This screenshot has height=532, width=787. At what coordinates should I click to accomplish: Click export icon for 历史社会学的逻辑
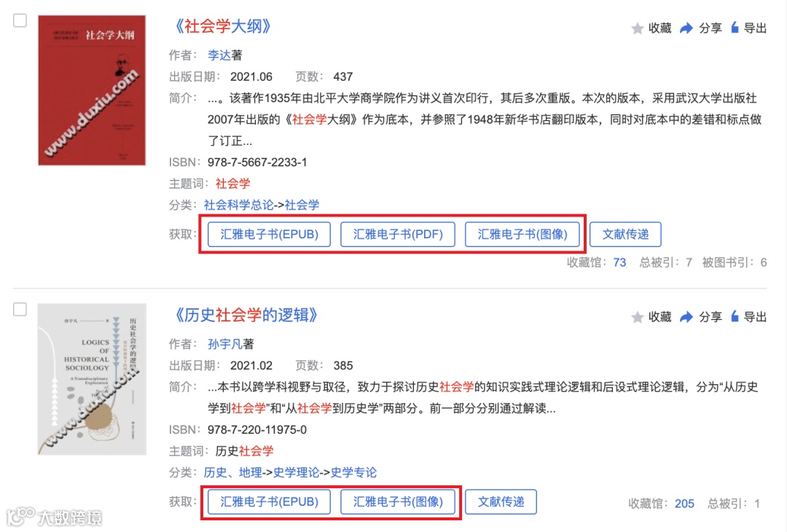point(735,317)
